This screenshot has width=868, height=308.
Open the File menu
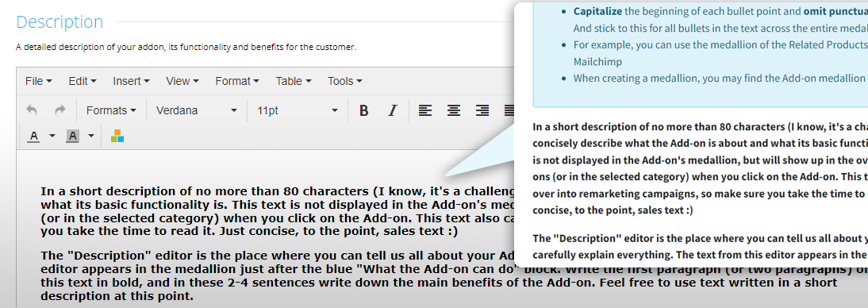38,81
